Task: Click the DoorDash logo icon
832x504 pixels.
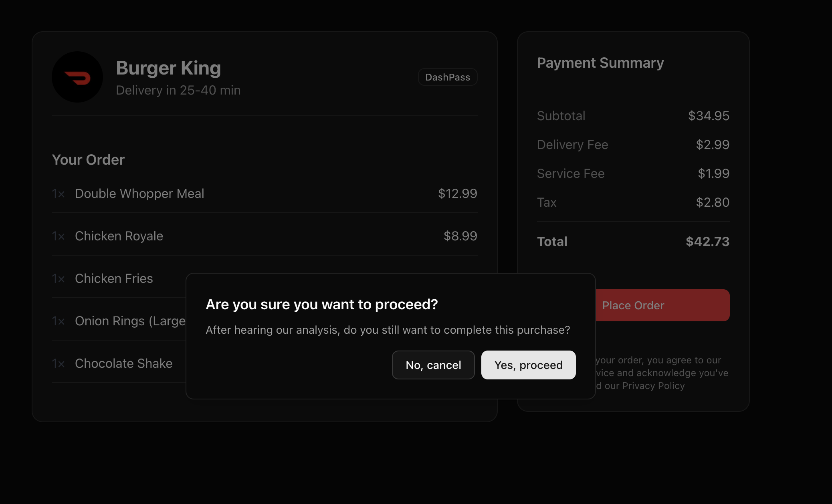Action: click(77, 77)
